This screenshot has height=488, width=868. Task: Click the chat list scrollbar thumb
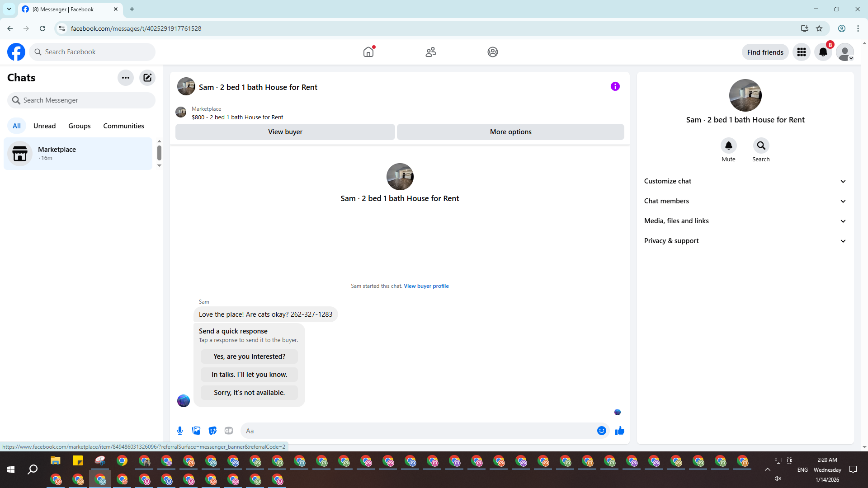(x=159, y=153)
